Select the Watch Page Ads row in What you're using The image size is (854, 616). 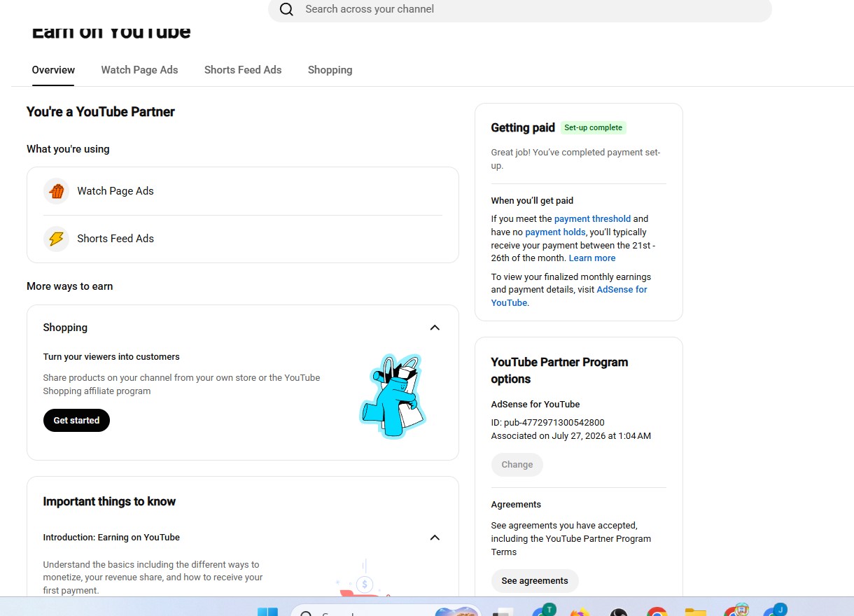pyautogui.click(x=243, y=191)
